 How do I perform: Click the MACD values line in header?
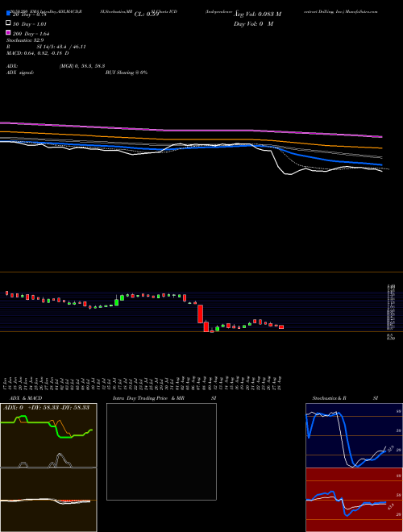[x=37, y=53]
